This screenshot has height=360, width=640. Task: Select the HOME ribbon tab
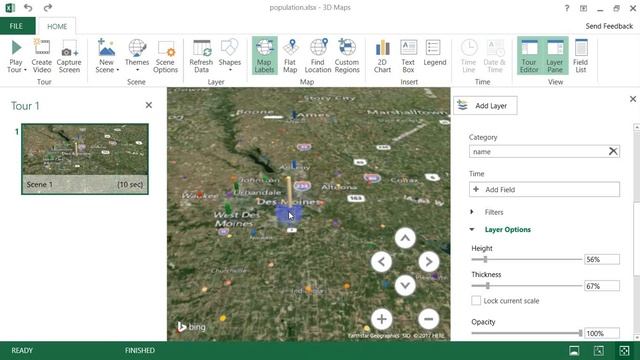pos(57,27)
